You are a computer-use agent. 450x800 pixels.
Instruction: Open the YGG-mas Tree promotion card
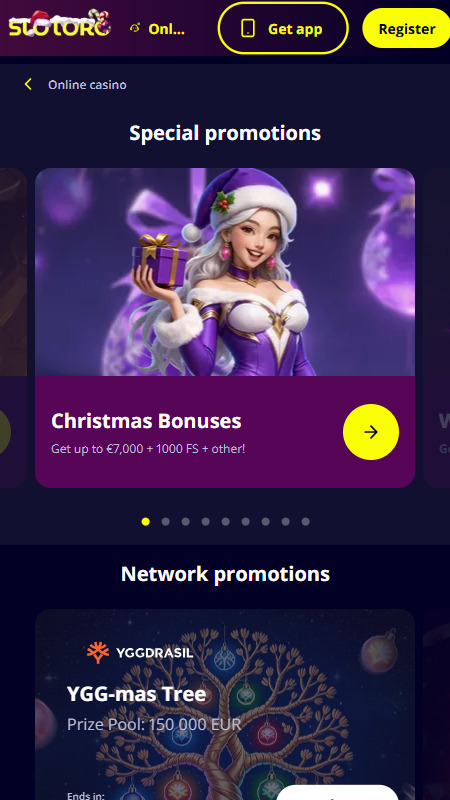[225, 705]
